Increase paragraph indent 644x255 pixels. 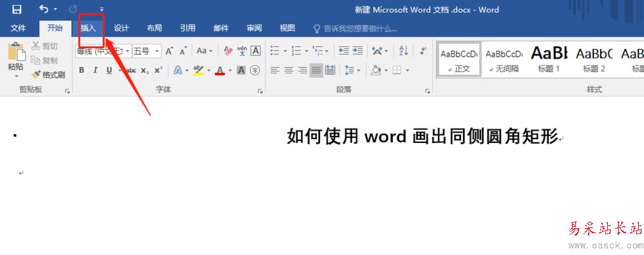(x=357, y=51)
